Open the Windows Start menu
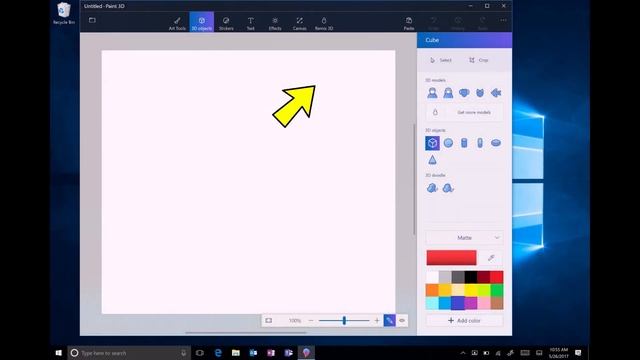640x360 pixels. pos(58,353)
